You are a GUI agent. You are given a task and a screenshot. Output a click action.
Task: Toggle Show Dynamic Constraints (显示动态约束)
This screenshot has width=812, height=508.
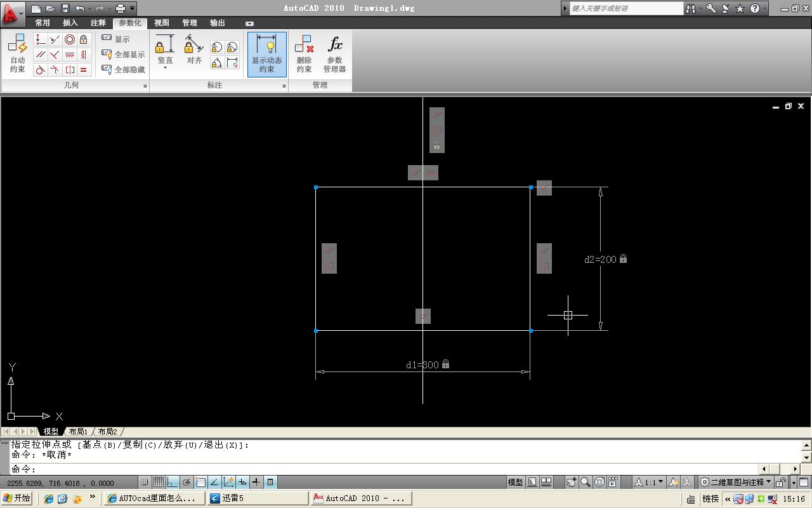tap(267, 53)
